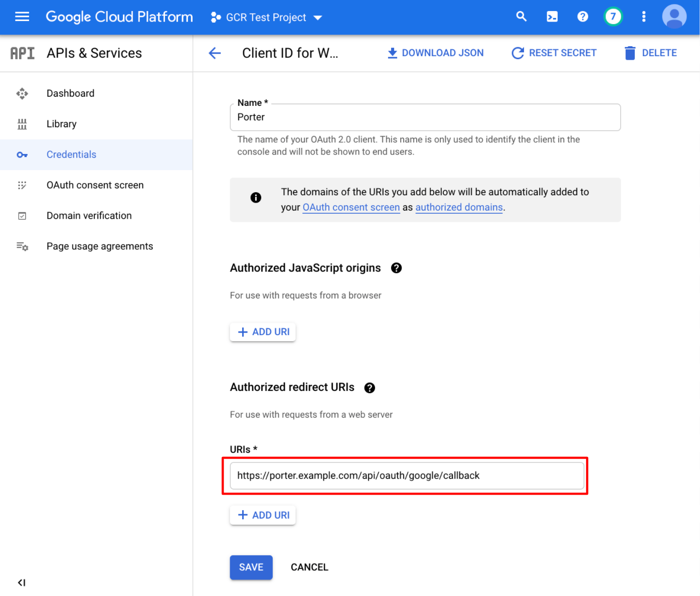Click the redirect URI input field
700x596 pixels.
(x=407, y=476)
